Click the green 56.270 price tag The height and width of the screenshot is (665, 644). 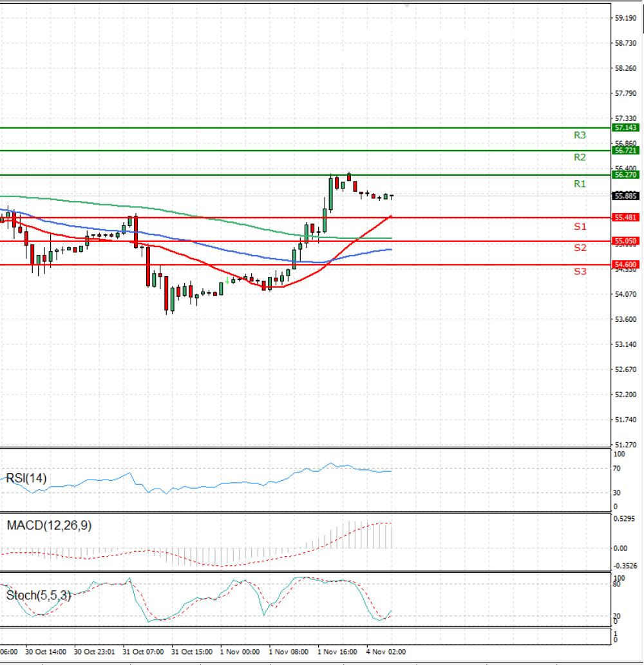tap(625, 174)
